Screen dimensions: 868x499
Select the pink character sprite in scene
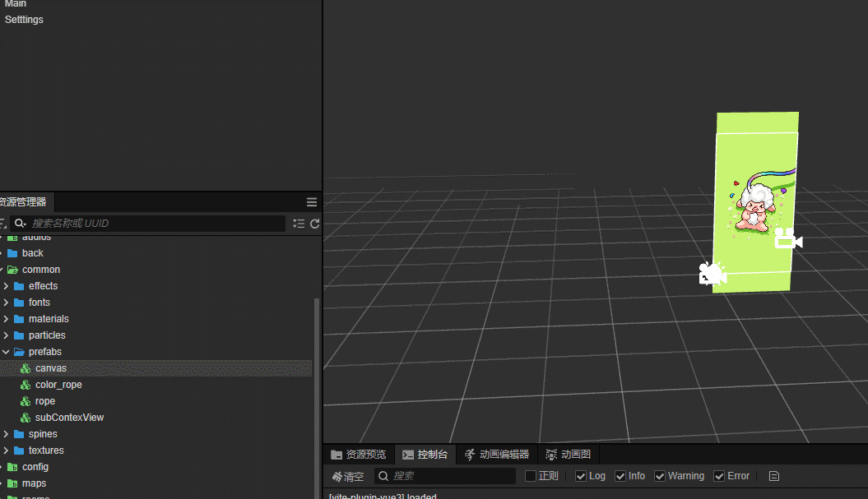click(754, 209)
